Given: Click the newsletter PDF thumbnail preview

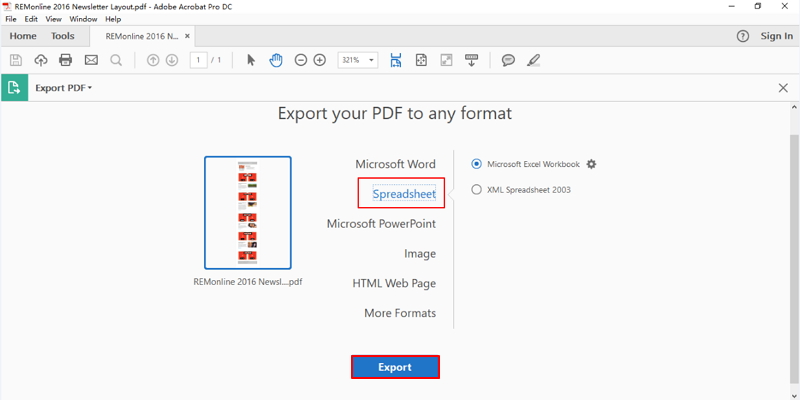Looking at the screenshot, I should [x=248, y=213].
